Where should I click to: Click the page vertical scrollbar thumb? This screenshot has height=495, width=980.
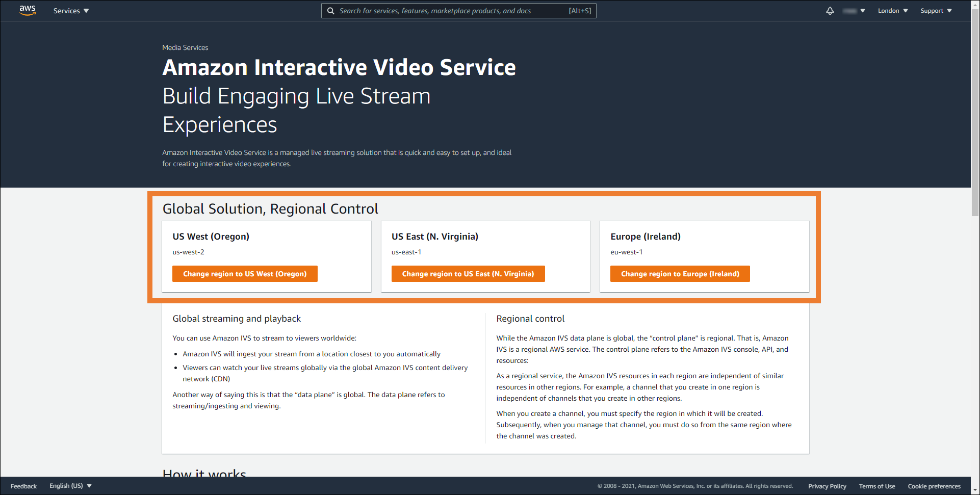click(975, 112)
